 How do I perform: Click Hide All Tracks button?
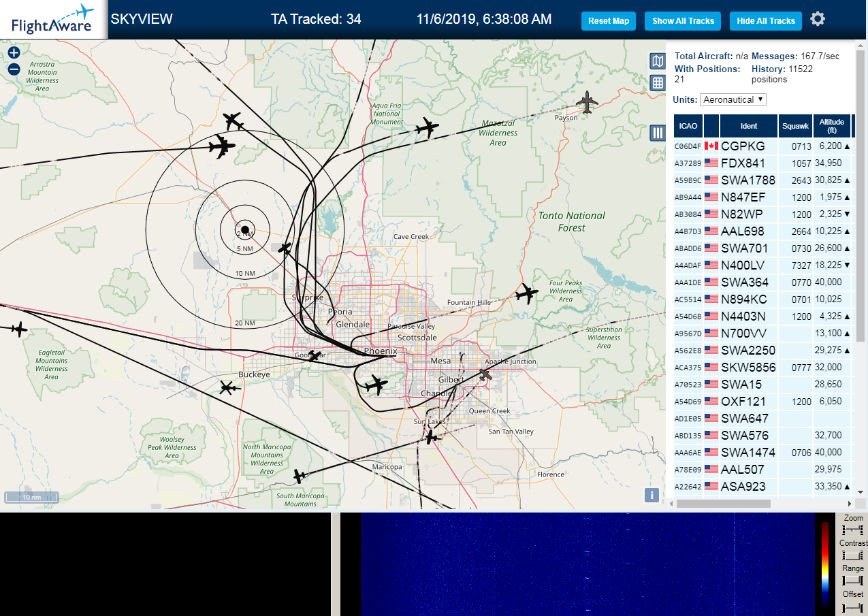click(x=766, y=21)
